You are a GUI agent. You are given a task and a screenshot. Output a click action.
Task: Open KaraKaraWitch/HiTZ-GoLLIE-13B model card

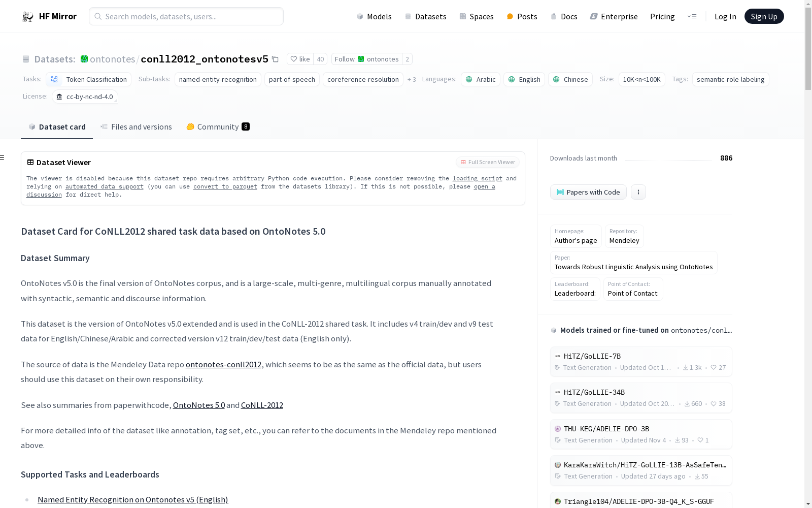point(641,470)
